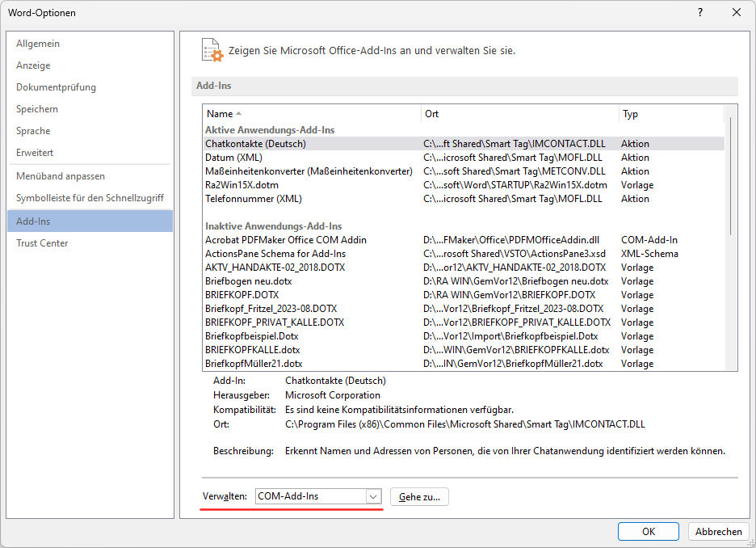Select the Briefbogen neu.dotx entry

click(x=249, y=281)
